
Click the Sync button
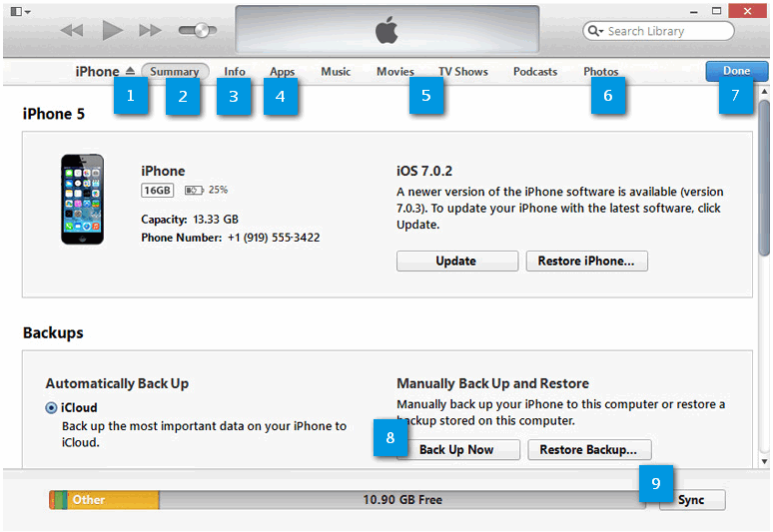692,500
